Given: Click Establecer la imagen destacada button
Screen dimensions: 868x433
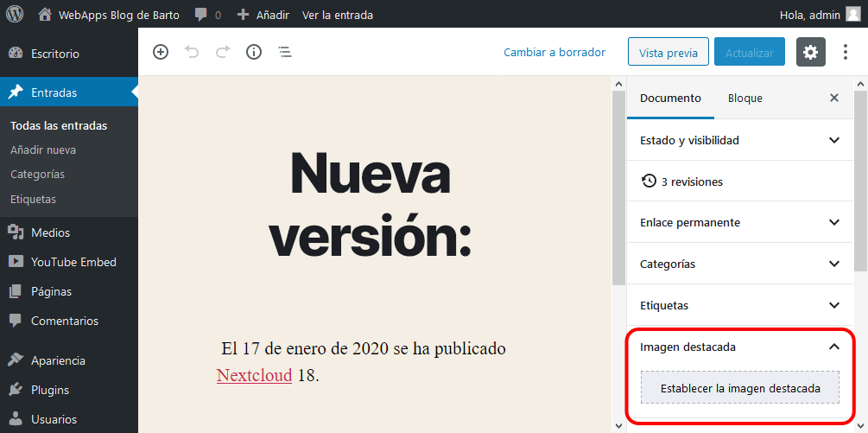Looking at the screenshot, I should 740,388.
